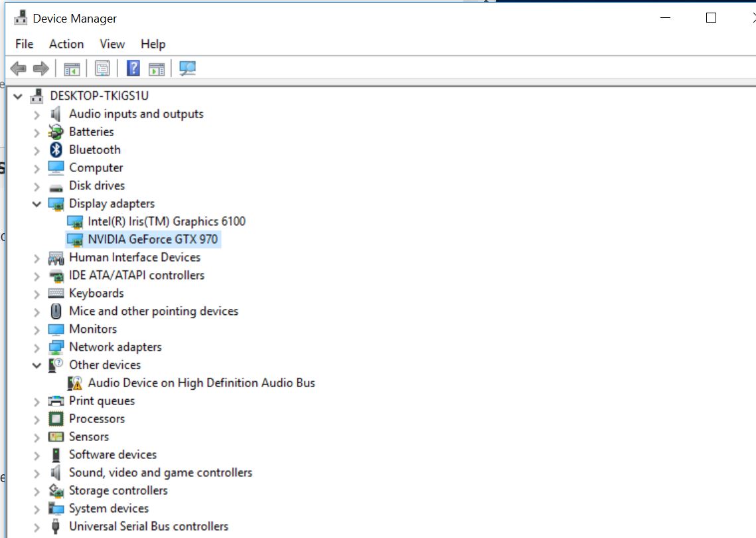Select Intel(R) Iris(TM) Graphics 6100 text
The image size is (756, 538).
pos(167,221)
